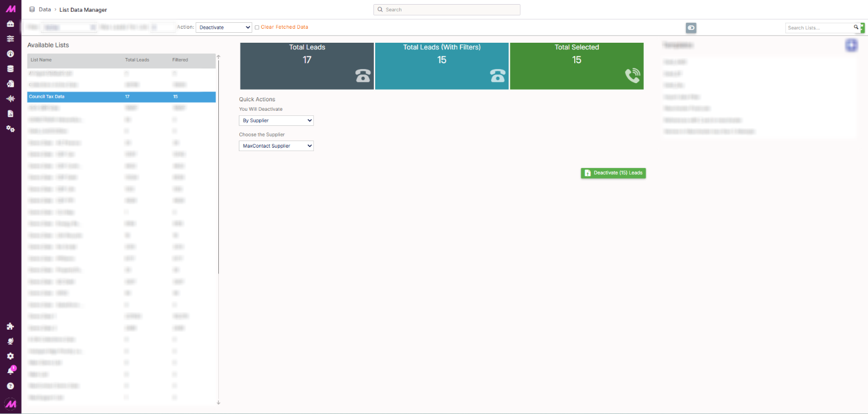Open the By Supplier dropdown
This screenshot has width=868, height=414.
pyautogui.click(x=276, y=121)
